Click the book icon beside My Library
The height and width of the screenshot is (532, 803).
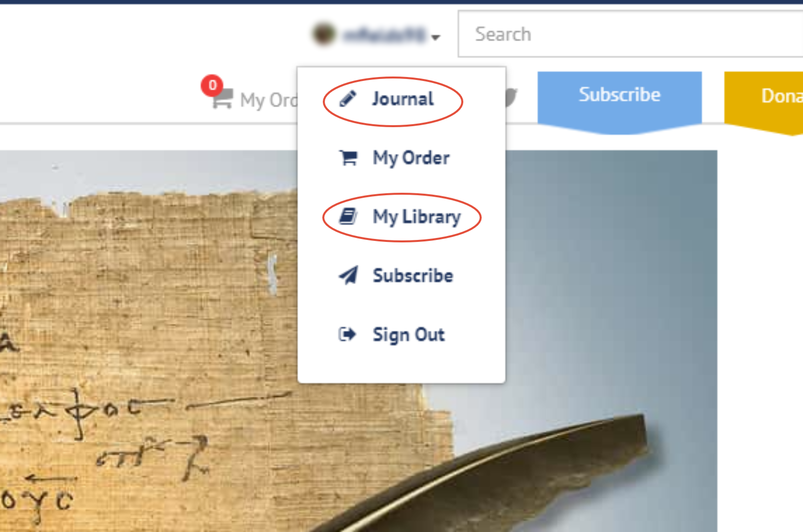point(348,217)
